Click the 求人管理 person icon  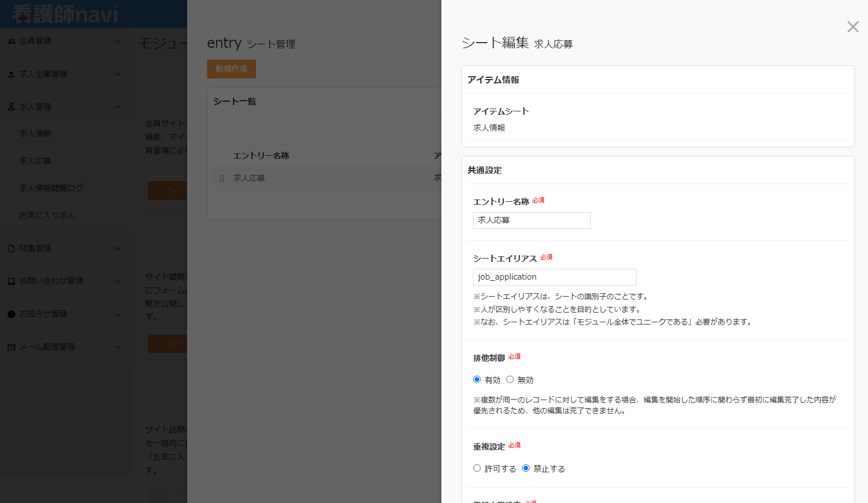tap(11, 107)
